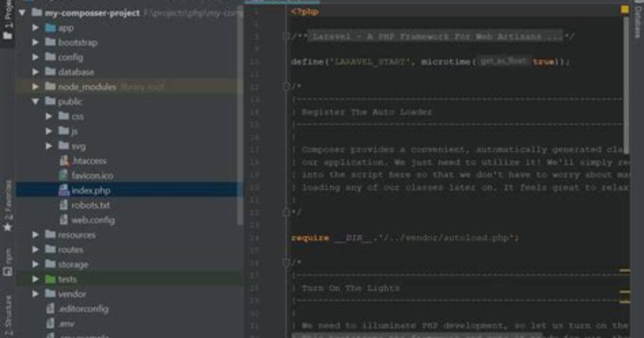Screen dimensions: 644x338
Task: Expand the config folder arrow
Action: click(x=36, y=57)
